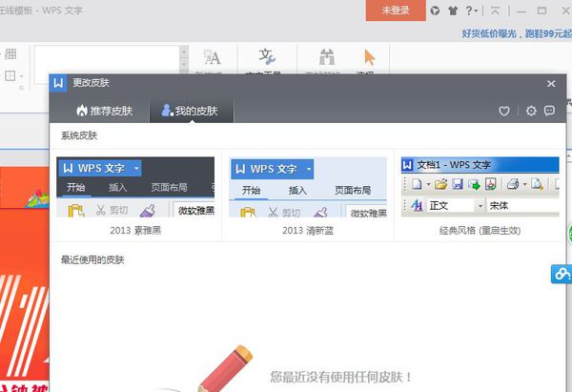This screenshot has height=392, width=572.
Task: Apply the 2013 清新蓝 skin thumbnail
Action: [308, 187]
